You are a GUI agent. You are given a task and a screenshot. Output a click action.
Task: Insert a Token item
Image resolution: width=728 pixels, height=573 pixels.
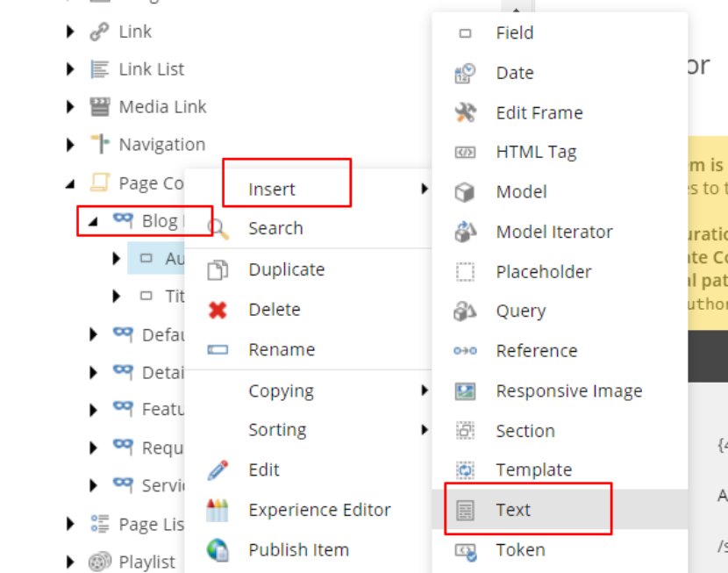pyautogui.click(x=560, y=550)
